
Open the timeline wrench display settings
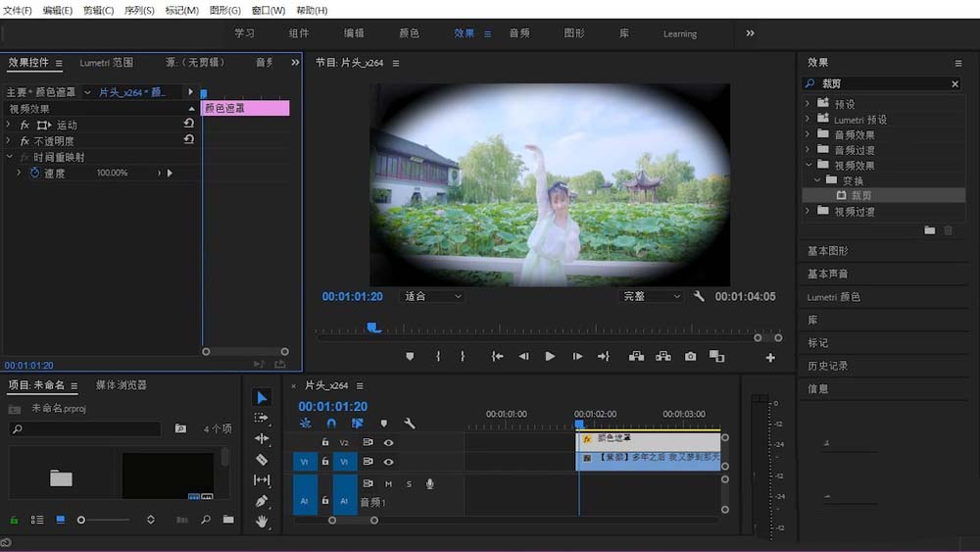(x=410, y=424)
